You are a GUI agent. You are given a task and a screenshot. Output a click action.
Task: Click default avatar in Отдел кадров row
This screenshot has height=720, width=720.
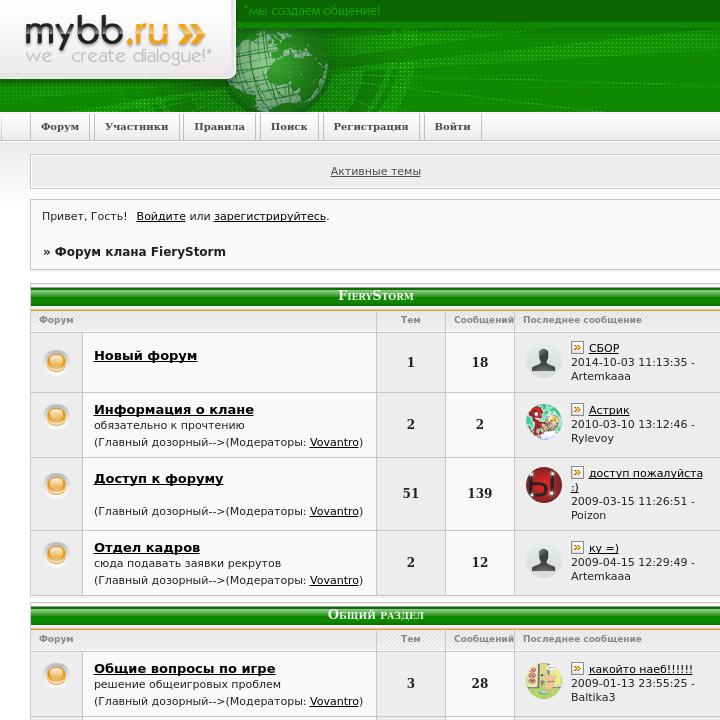tap(544, 561)
